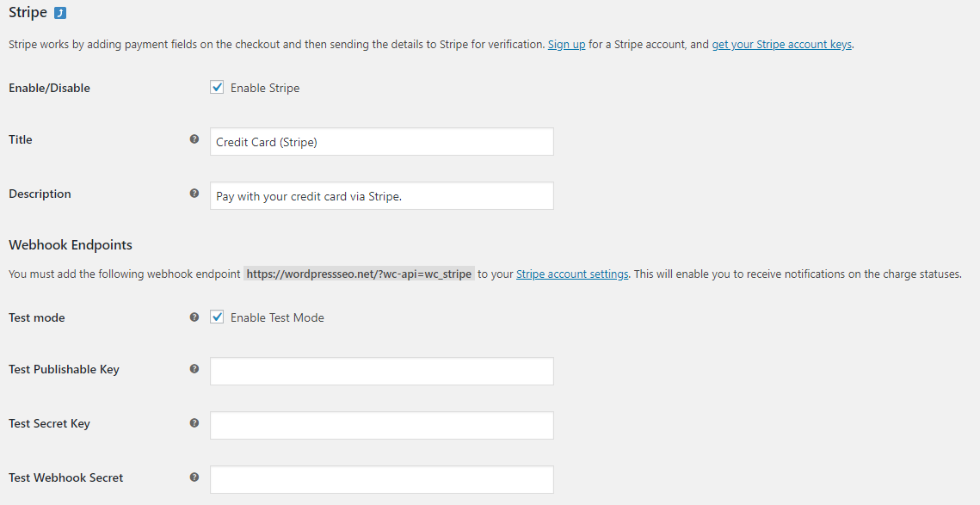Click the help icon for Test Webhook Secret

pos(194,477)
